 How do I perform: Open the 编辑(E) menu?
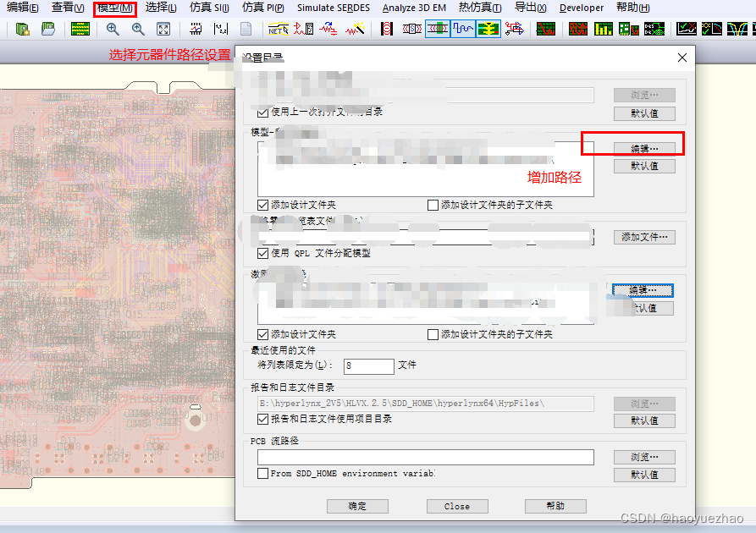(22, 8)
